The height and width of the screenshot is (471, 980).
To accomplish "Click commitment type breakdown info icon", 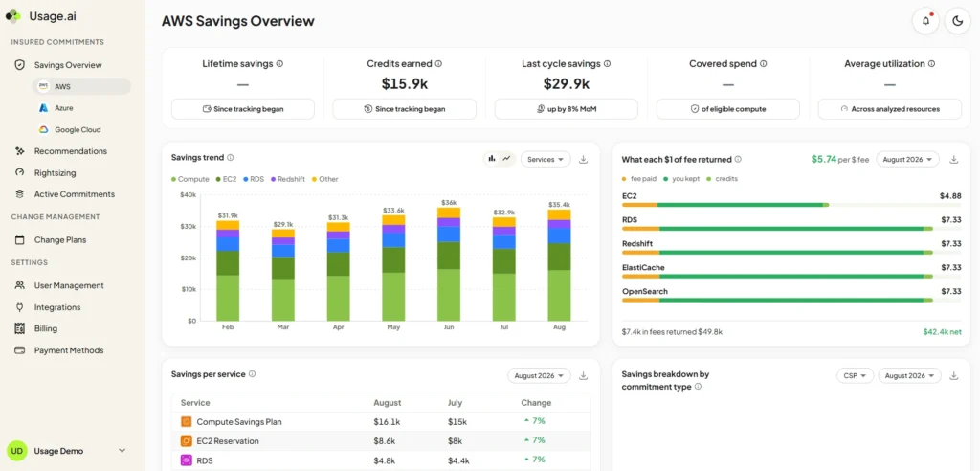I will point(698,387).
